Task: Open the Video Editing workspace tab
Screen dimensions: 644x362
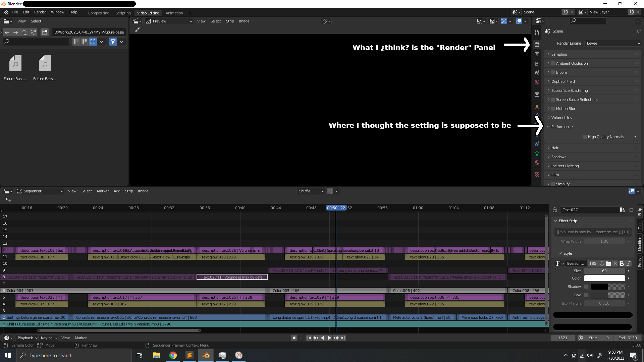Action: click(x=148, y=13)
